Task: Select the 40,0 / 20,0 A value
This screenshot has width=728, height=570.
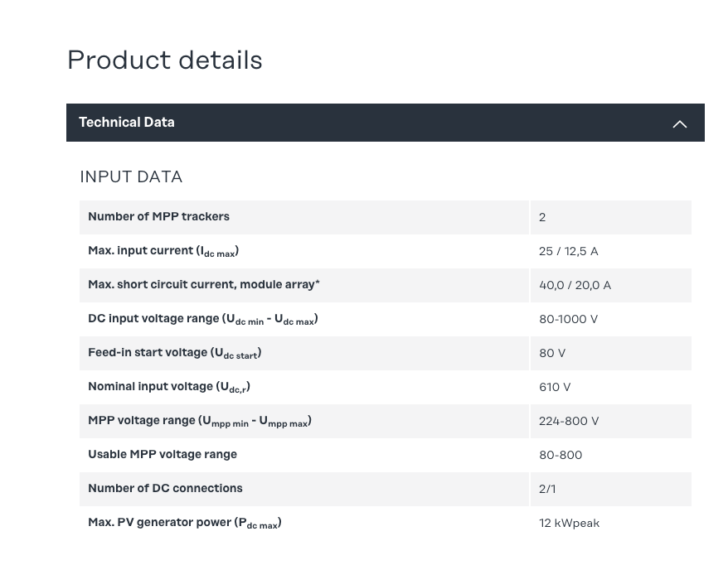Action: tap(575, 286)
